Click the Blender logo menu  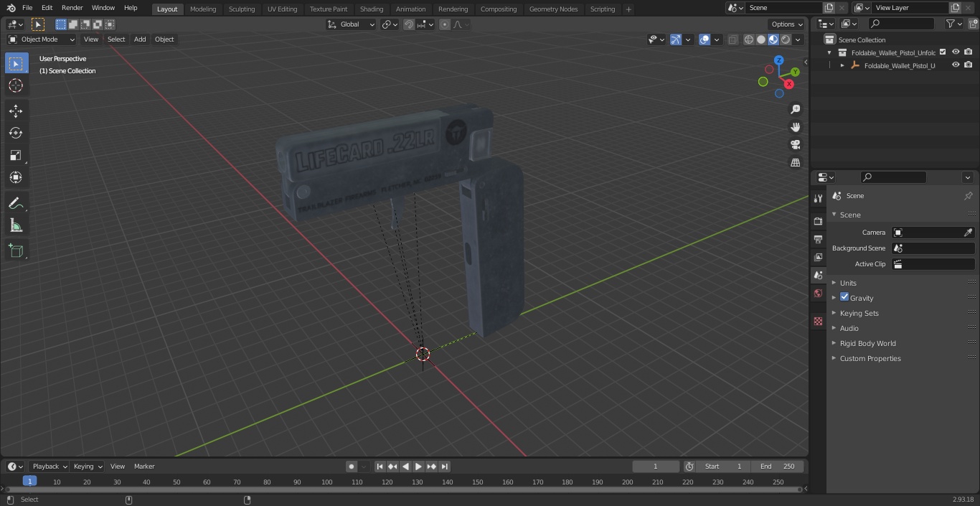[11, 8]
